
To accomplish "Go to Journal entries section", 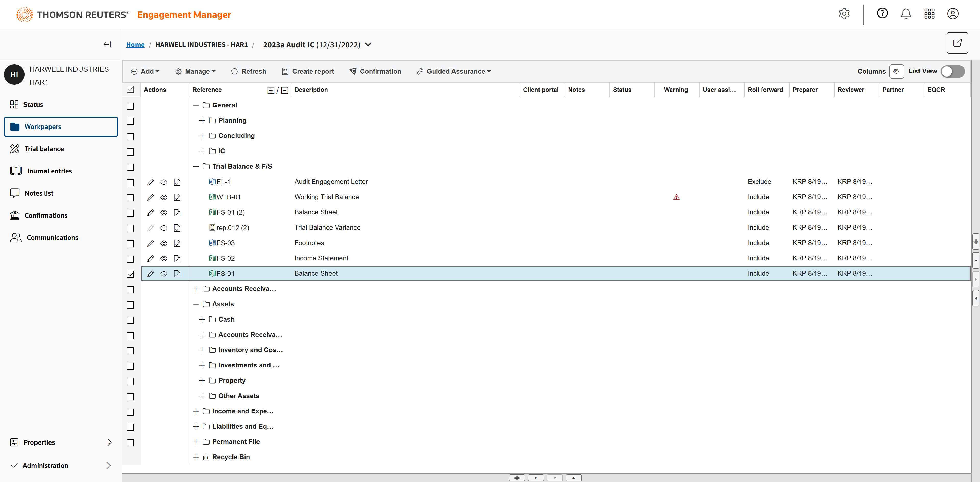I will (x=49, y=171).
